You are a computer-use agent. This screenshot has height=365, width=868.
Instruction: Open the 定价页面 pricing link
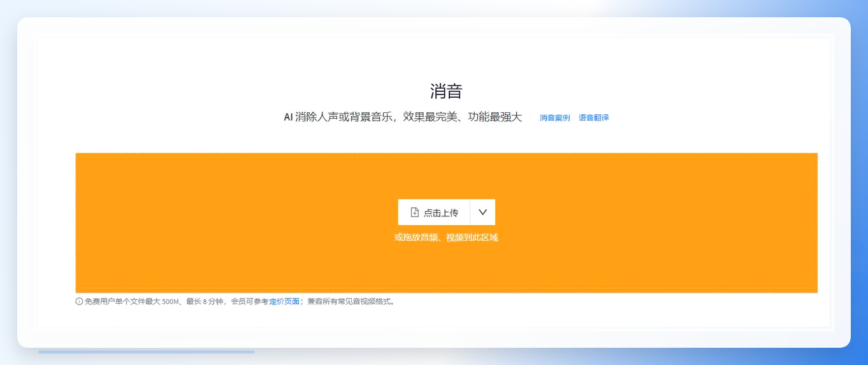point(284,302)
